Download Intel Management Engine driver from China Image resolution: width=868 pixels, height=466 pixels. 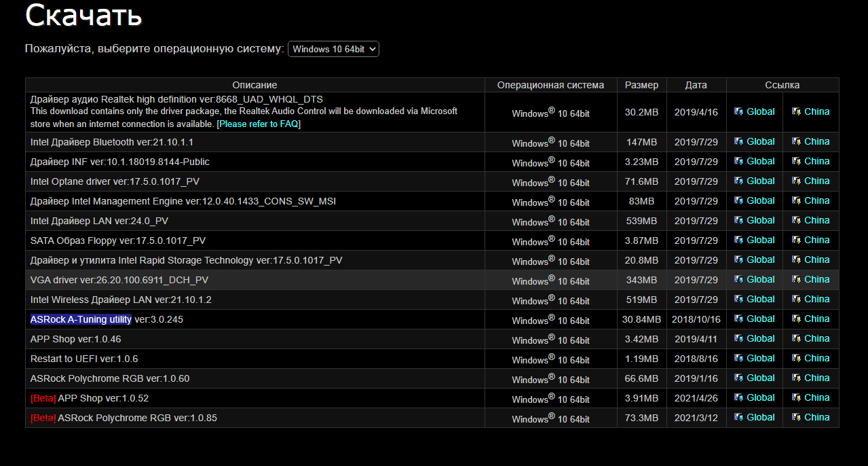coord(816,200)
